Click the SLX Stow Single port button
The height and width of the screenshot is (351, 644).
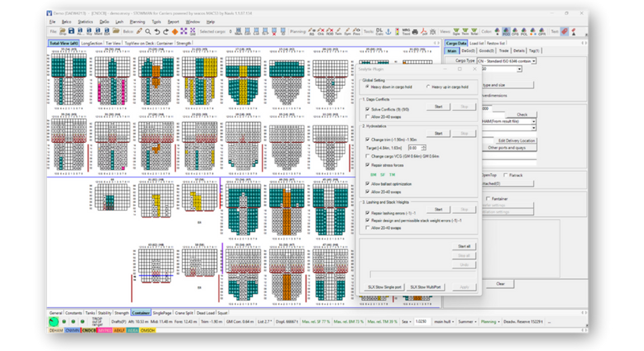point(384,287)
